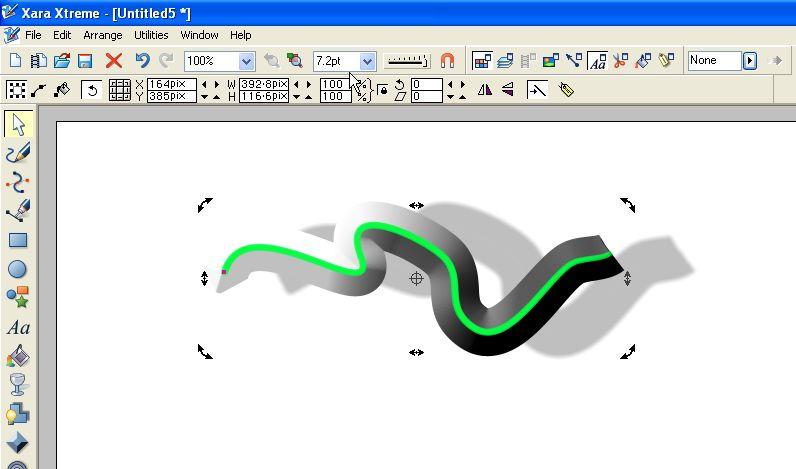Screen dimensions: 796x469
Task: Click the grayed-out right arrow beside the None field
Action: [x=775, y=61]
